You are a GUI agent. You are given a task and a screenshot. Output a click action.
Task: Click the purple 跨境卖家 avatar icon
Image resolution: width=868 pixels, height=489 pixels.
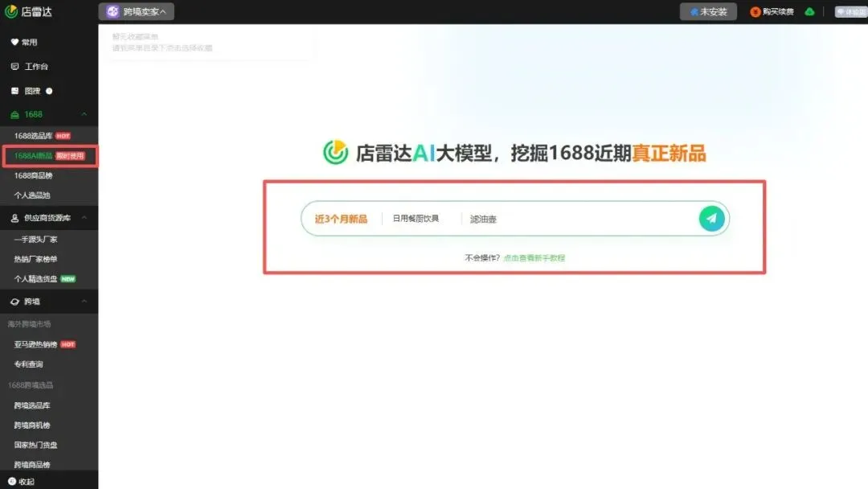[x=113, y=11]
